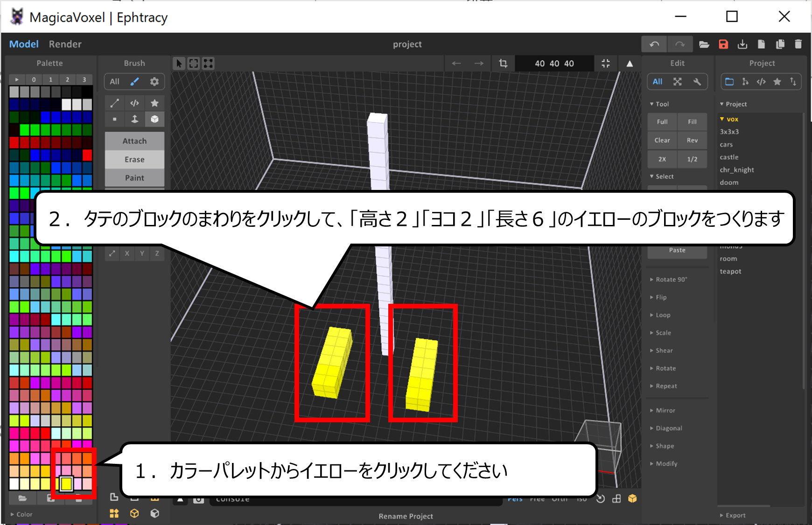Expand the Shear section
Image resolution: width=812 pixels, height=525 pixels.
pos(661,350)
